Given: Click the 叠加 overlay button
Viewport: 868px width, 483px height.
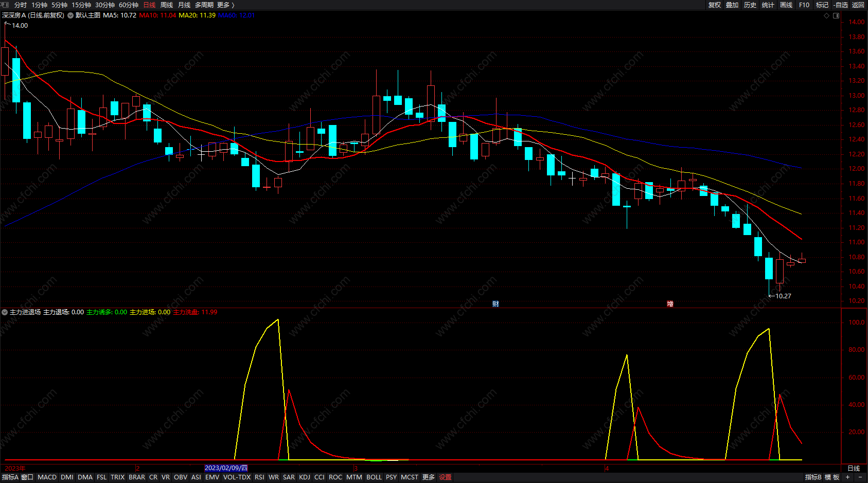Looking at the screenshot, I should pos(732,5).
